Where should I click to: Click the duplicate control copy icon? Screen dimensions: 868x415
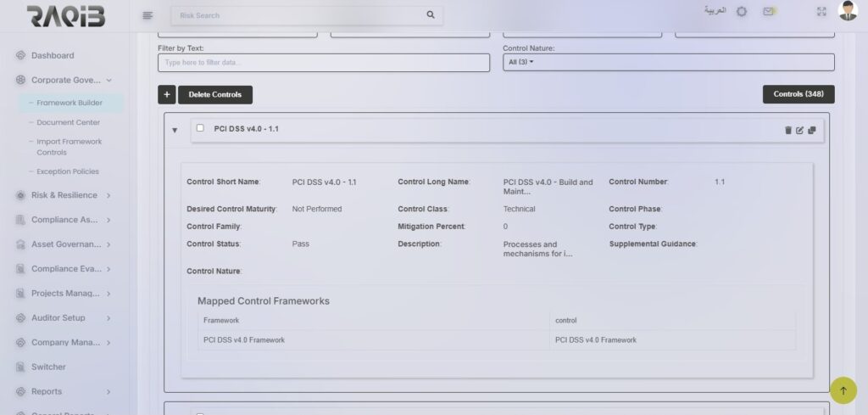pos(811,130)
